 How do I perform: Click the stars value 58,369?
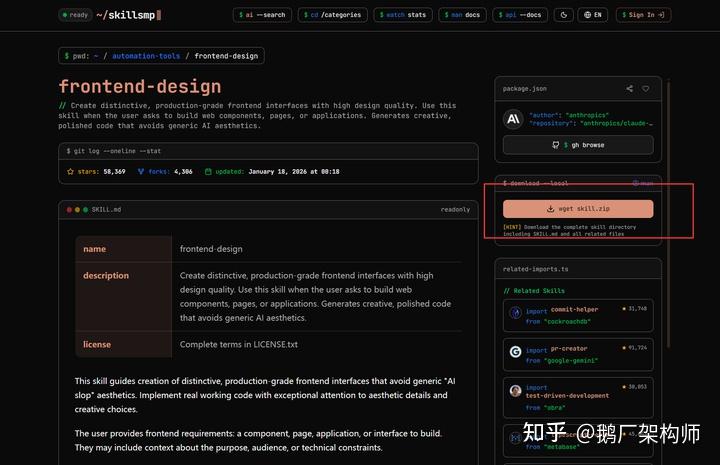click(x=114, y=172)
